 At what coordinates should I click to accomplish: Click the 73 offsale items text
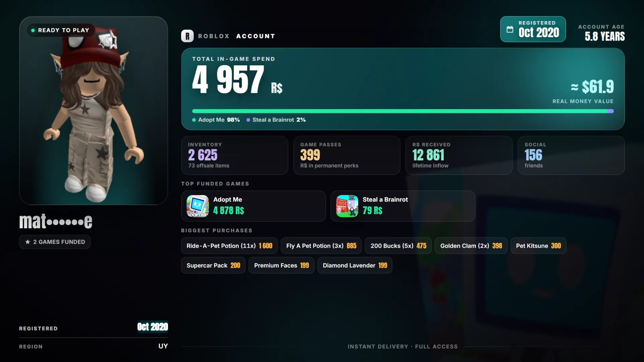coord(209,166)
